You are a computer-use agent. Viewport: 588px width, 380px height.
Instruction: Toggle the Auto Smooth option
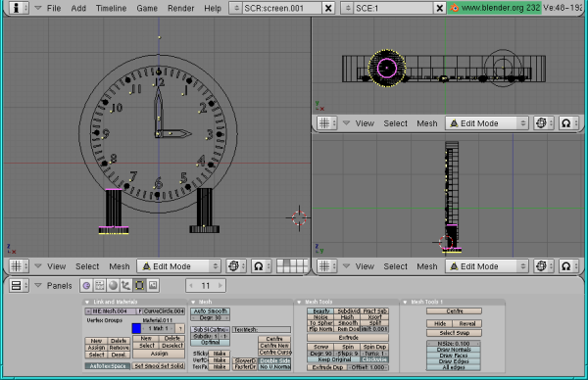click(x=210, y=311)
